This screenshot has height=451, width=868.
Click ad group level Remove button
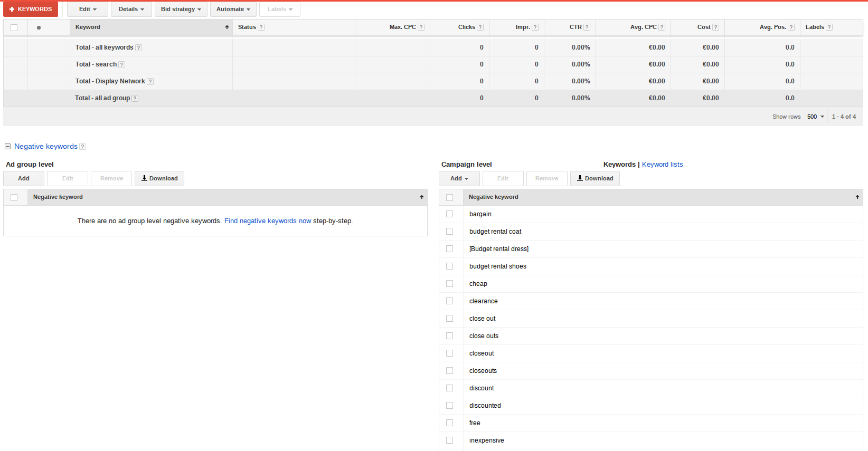[x=111, y=179]
